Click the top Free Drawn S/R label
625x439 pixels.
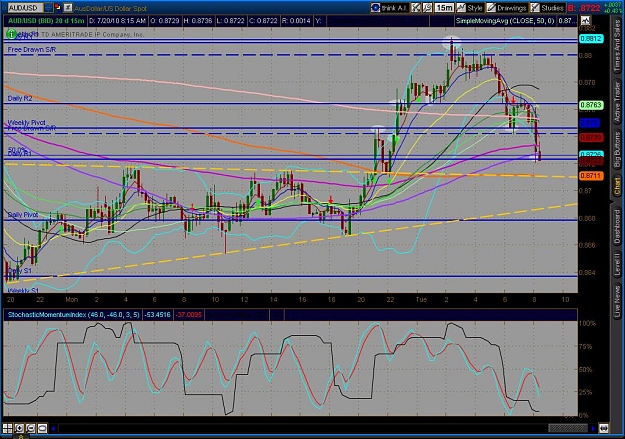[x=31, y=50]
